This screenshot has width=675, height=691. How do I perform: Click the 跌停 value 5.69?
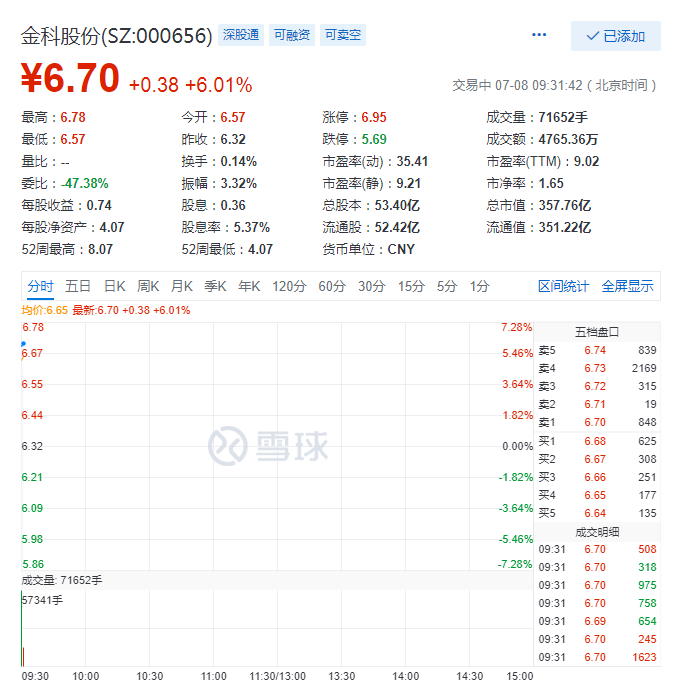(374, 139)
